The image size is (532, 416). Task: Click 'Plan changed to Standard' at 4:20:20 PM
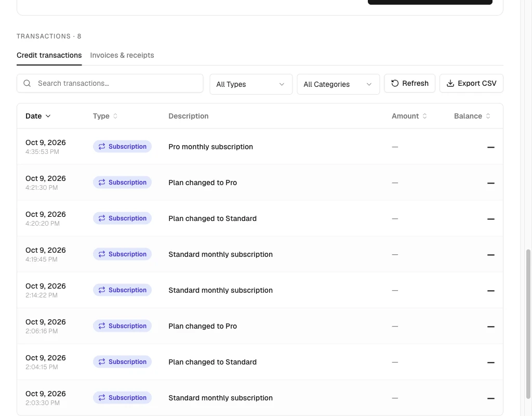(x=212, y=218)
